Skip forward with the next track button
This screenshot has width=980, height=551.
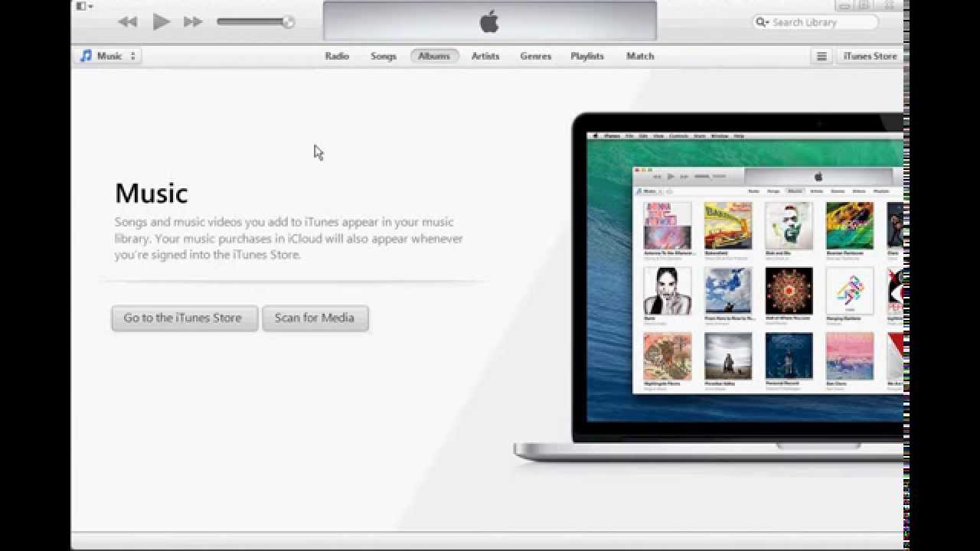[x=193, y=22]
